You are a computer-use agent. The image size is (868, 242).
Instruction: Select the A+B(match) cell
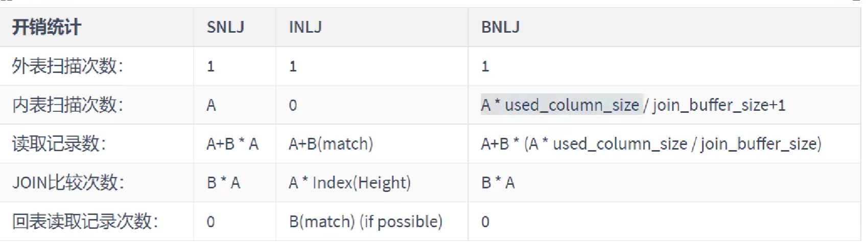(331, 144)
